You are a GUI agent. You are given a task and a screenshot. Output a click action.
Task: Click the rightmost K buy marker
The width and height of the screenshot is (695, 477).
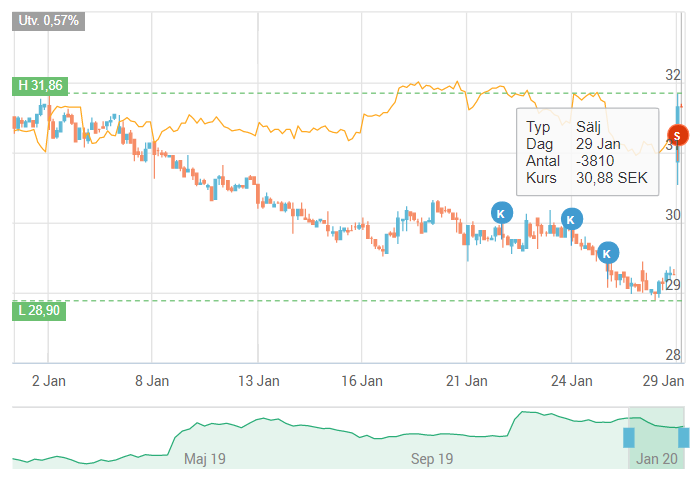pyautogui.click(x=607, y=253)
